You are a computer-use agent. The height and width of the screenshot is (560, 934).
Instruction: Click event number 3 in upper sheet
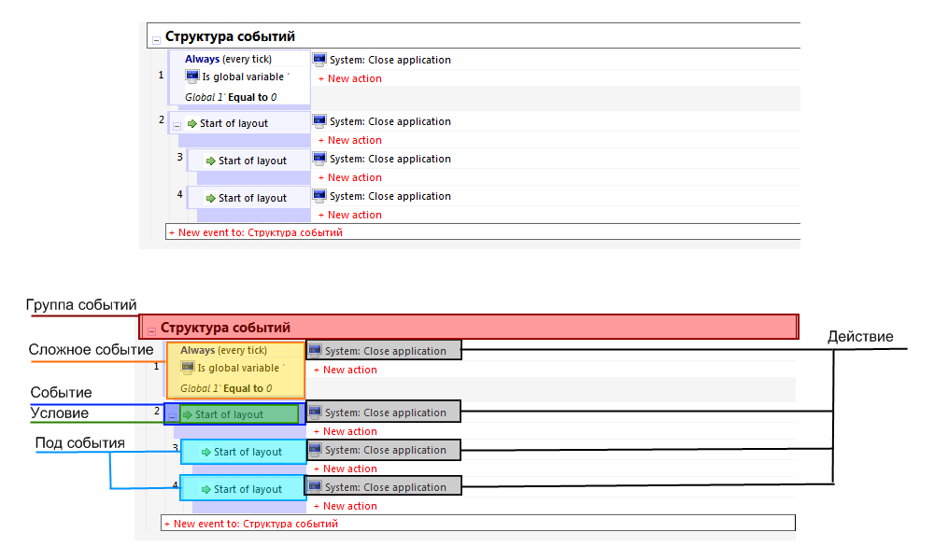tap(180, 157)
